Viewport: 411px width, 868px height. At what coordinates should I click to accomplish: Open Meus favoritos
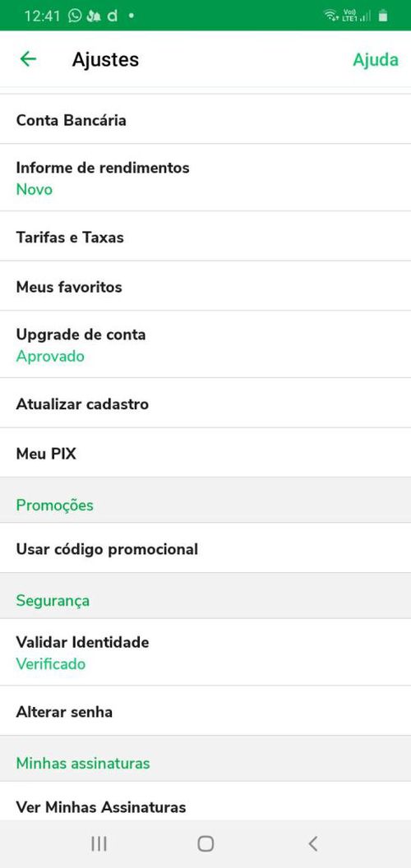click(x=205, y=286)
